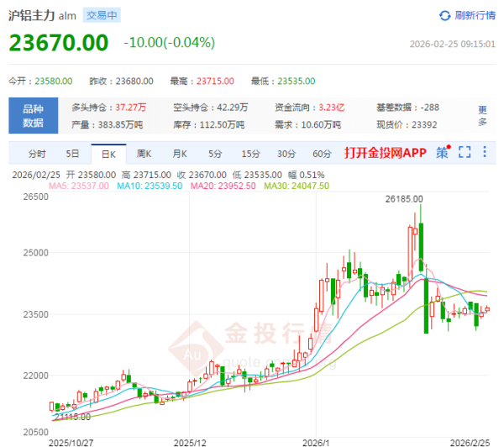Click the low value 23535.00
The height and width of the screenshot is (447, 504).
coord(297,81)
